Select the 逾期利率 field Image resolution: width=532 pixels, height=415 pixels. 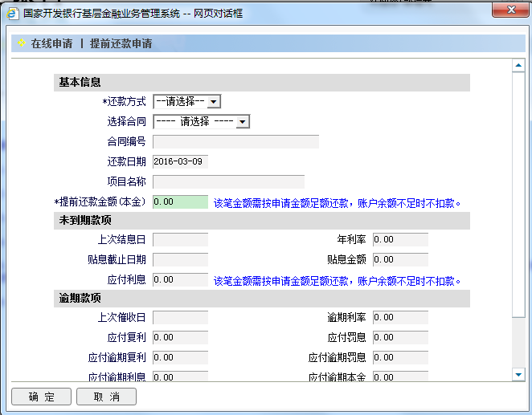(399, 317)
